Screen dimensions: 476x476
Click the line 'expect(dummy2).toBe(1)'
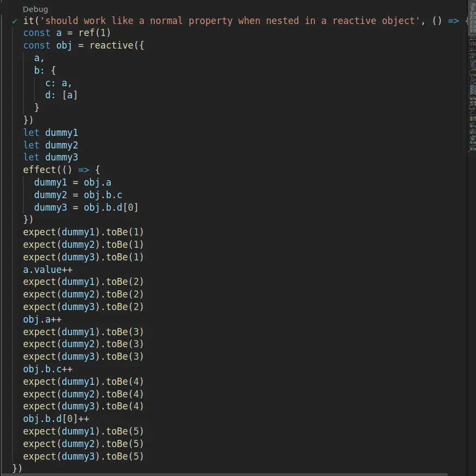(x=83, y=245)
